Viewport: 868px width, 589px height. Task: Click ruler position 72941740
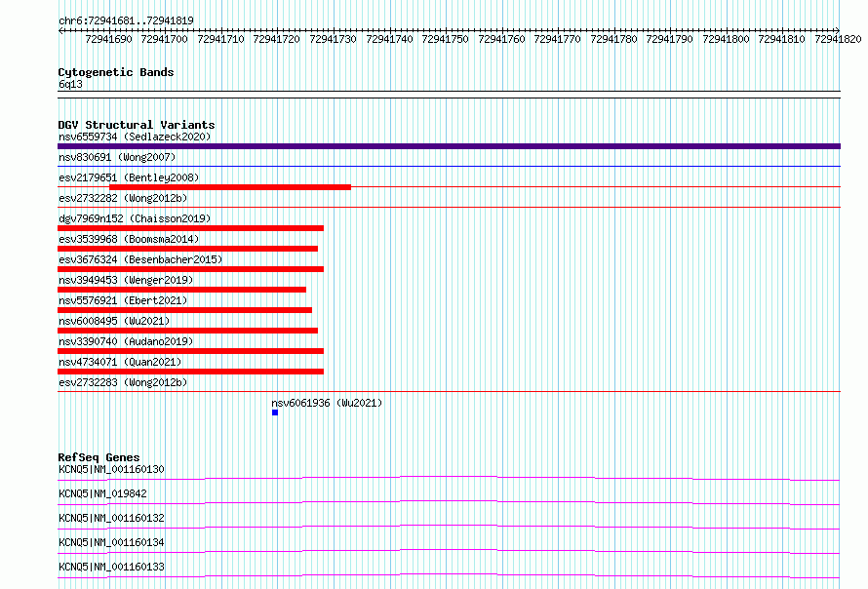pyautogui.click(x=389, y=39)
